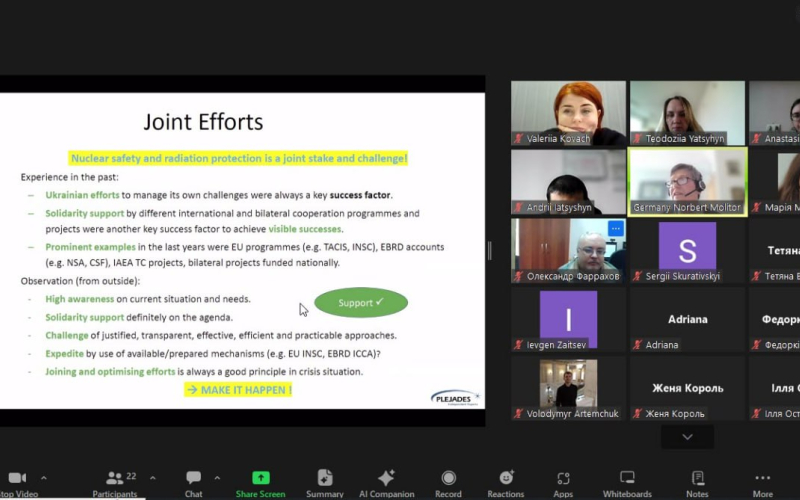Expand participants options arrow

[x=153, y=478]
